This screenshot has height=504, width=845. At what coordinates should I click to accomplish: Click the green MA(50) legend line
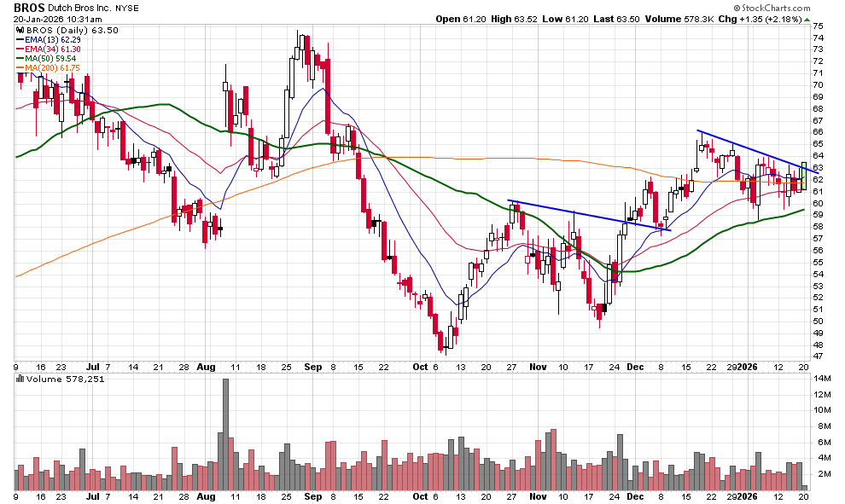point(20,59)
